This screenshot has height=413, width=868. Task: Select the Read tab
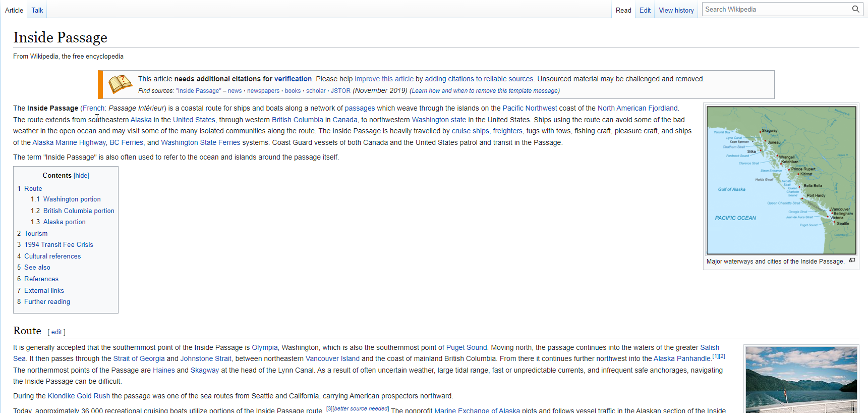click(x=623, y=10)
